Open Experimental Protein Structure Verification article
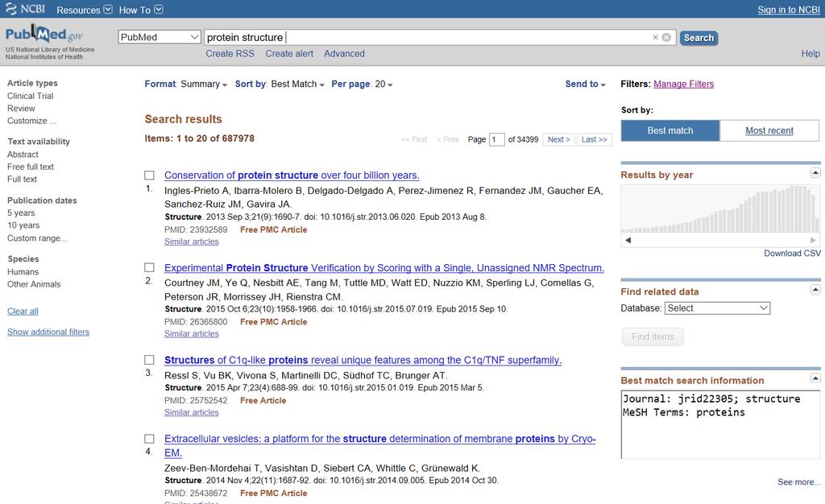Screen dimensions: 825x504 [384, 268]
